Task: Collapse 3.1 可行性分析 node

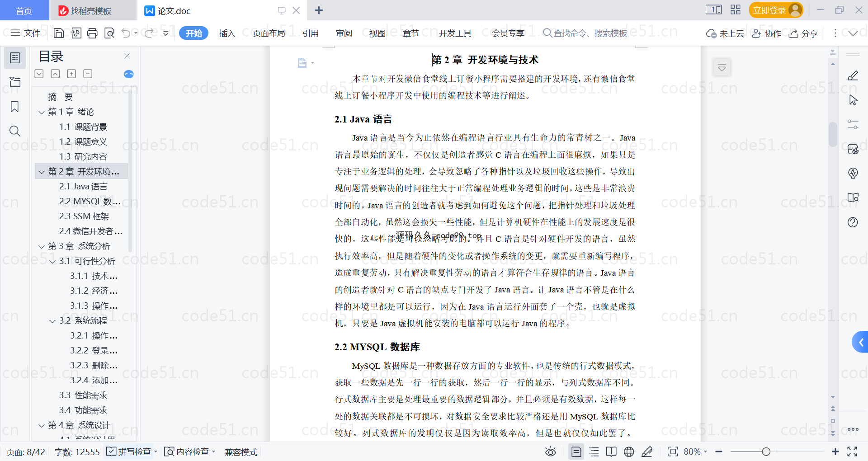Action: [52, 261]
